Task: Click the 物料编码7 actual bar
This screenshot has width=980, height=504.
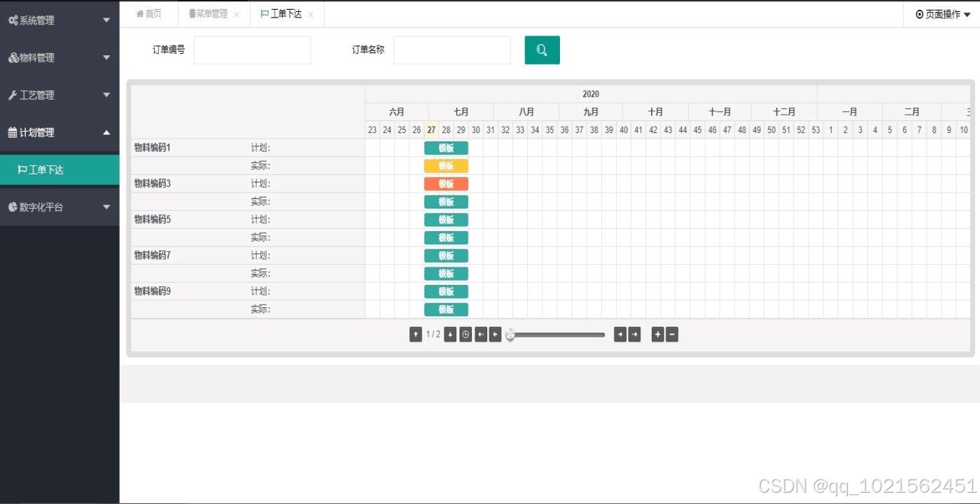Action: (446, 274)
